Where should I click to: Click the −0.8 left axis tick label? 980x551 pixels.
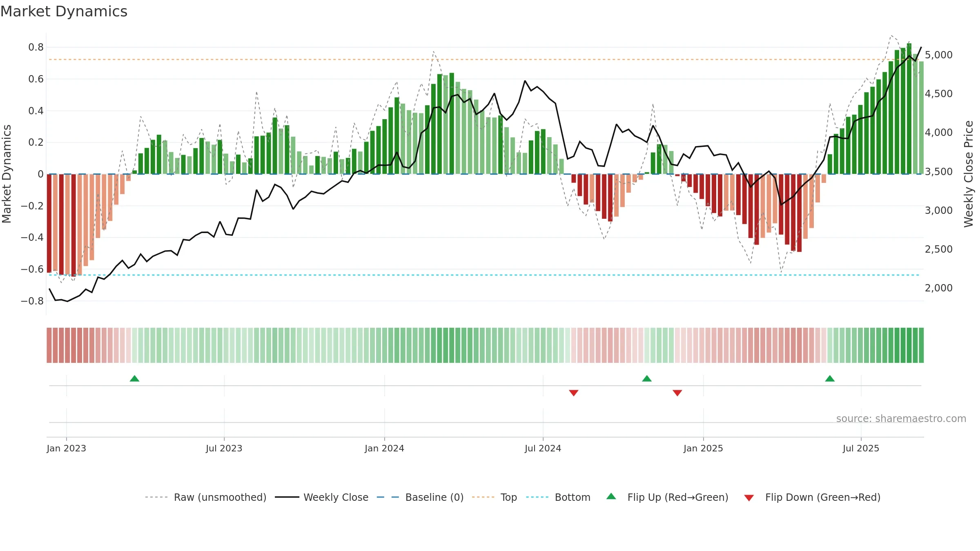point(32,301)
